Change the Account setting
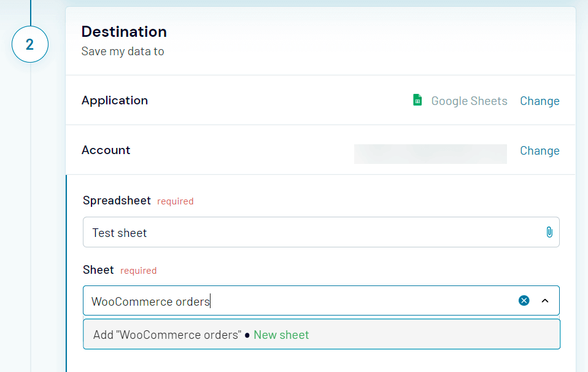This screenshot has width=588, height=372. pyautogui.click(x=540, y=150)
